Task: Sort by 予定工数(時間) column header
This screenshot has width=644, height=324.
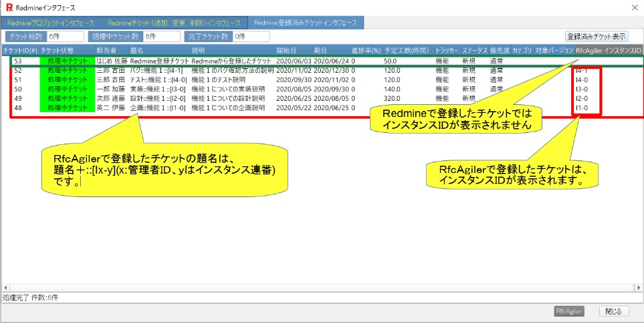Action: [408, 51]
